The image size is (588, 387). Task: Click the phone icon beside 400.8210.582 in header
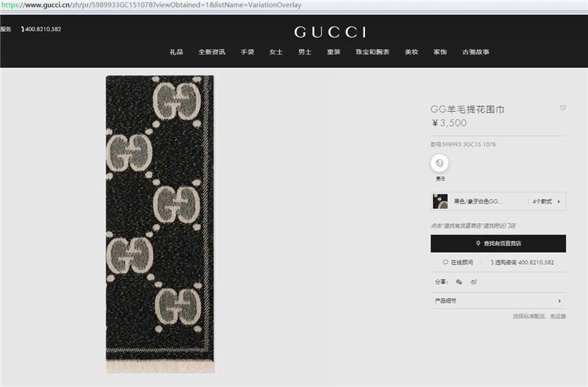[23, 29]
